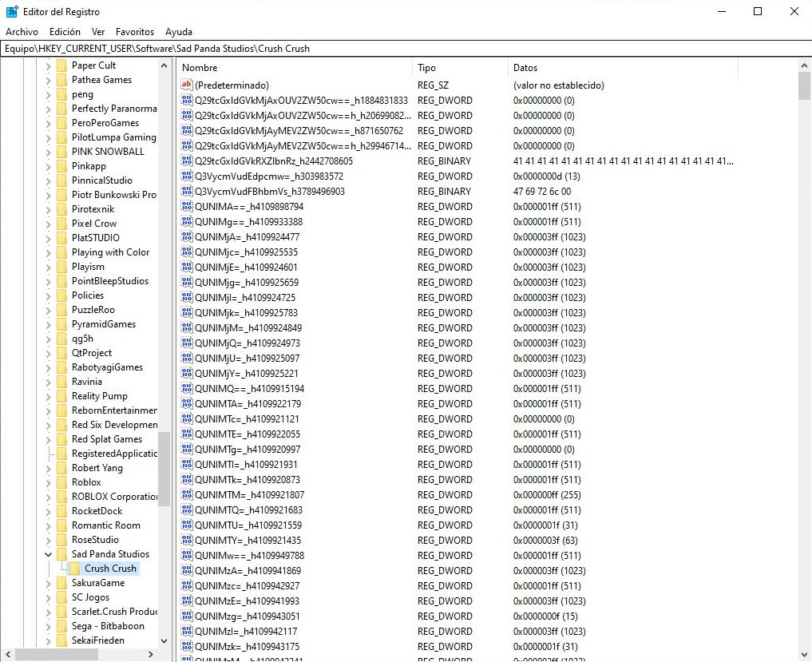Click icon of QUNIMTM=_h4109921807 value
Screen dimensions: 812x662
[186, 494]
